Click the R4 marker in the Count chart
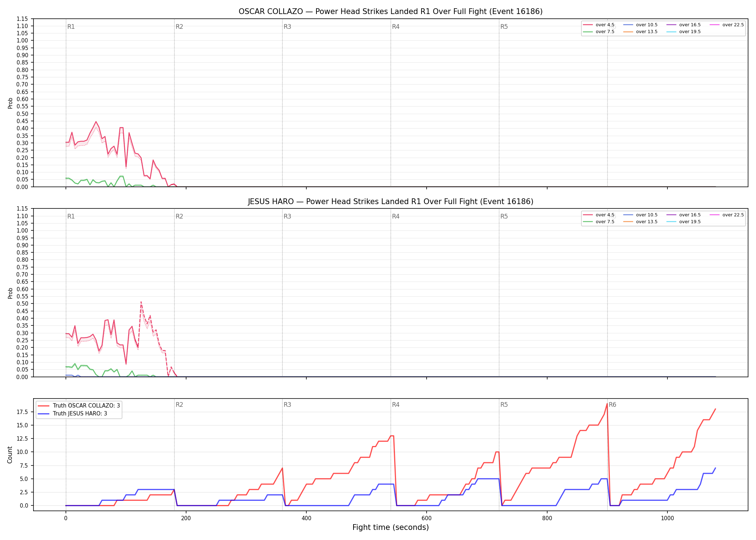 (x=396, y=405)
